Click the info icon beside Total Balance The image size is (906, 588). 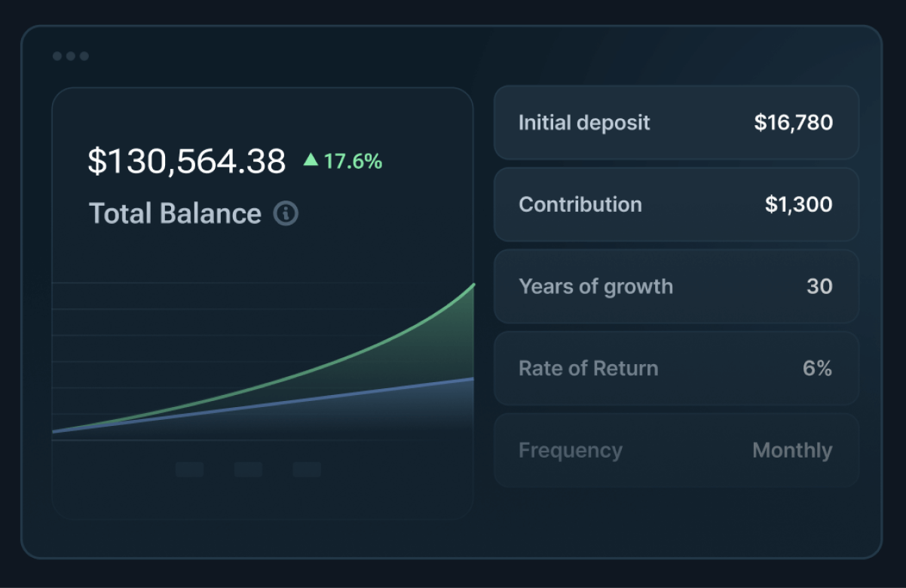tap(286, 213)
